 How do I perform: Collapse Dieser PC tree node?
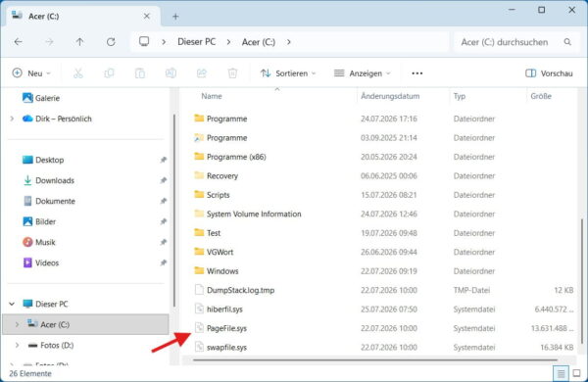click(12, 304)
